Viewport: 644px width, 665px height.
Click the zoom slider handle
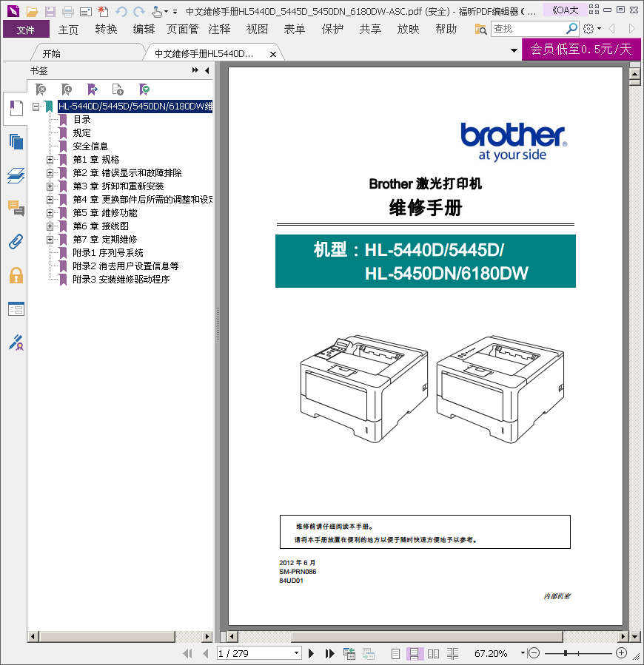point(566,653)
